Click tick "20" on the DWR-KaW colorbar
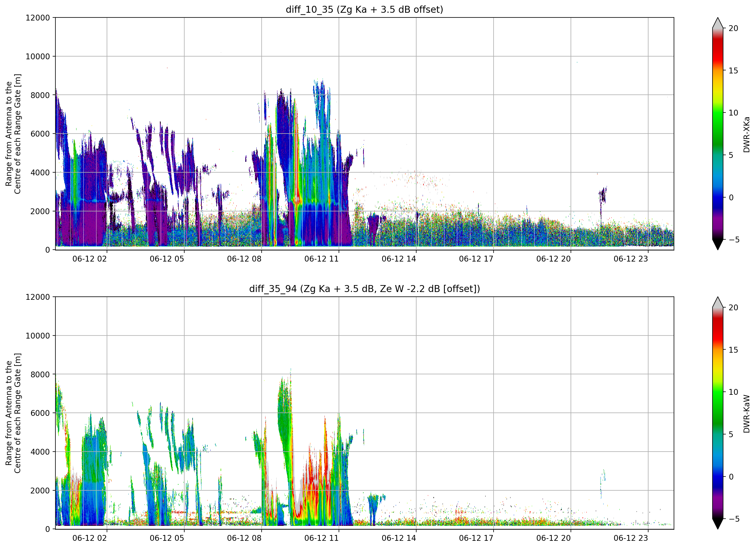 pyautogui.click(x=733, y=308)
